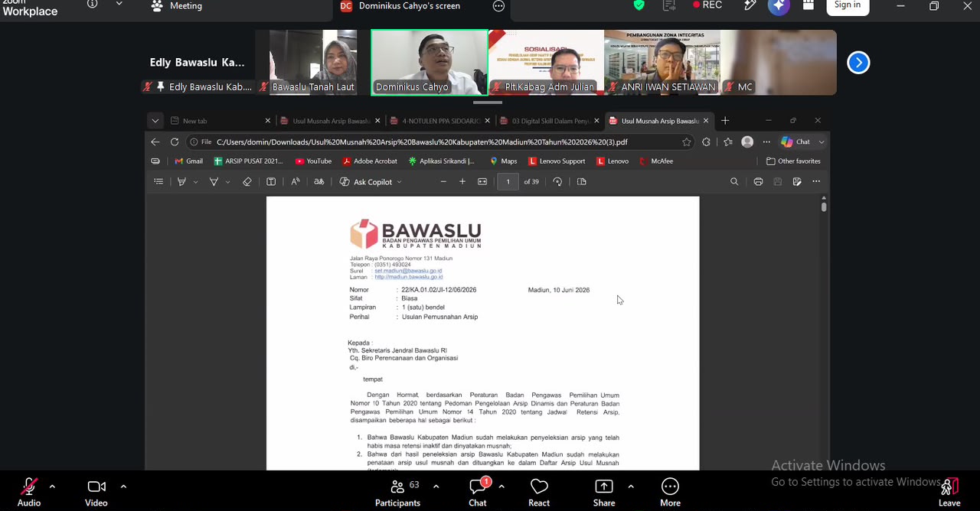
Task: Add this page to favorites star
Action: click(x=687, y=142)
